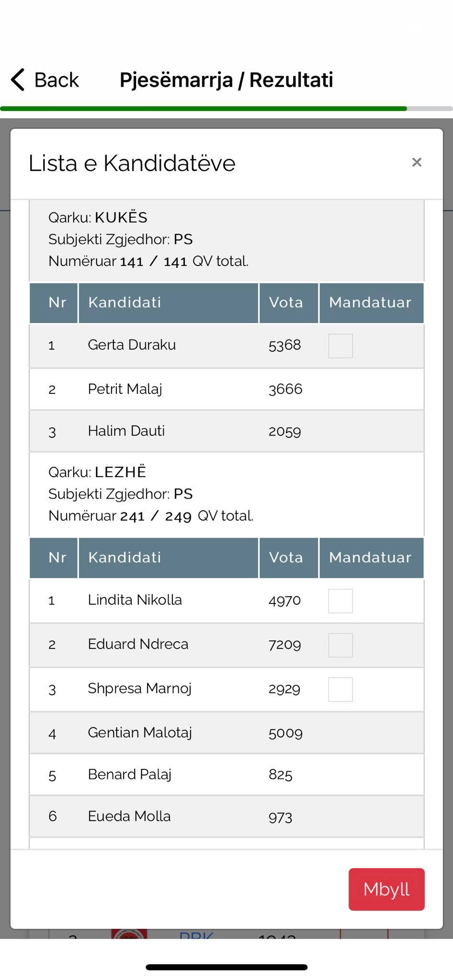
Task: Select the Petrit Malaj row
Action: pos(226,389)
